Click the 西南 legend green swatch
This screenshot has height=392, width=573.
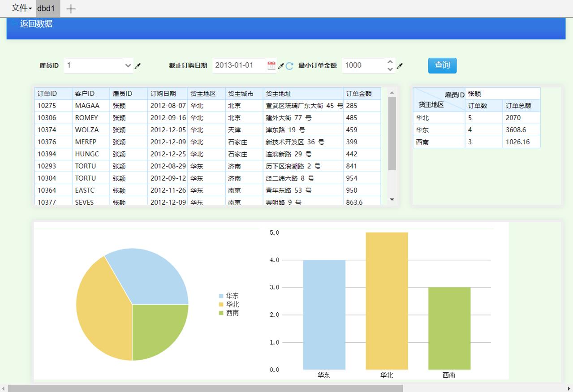tap(221, 313)
